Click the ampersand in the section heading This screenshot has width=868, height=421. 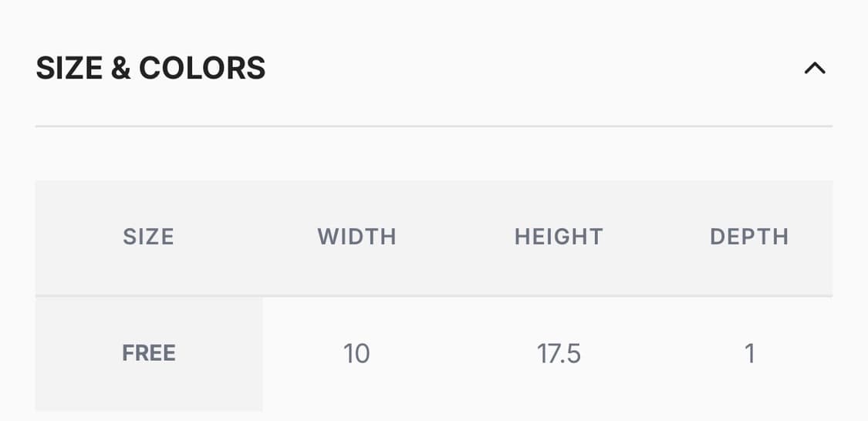click(120, 69)
